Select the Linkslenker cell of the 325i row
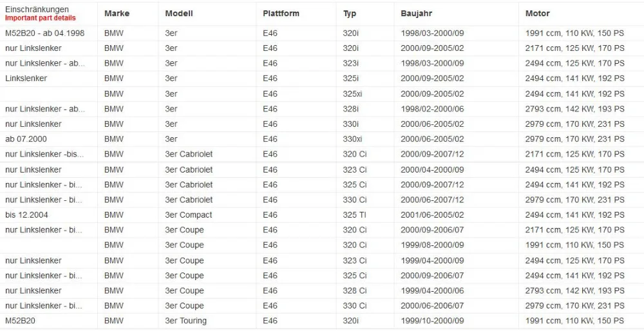644x331 pixels. [x=26, y=79]
